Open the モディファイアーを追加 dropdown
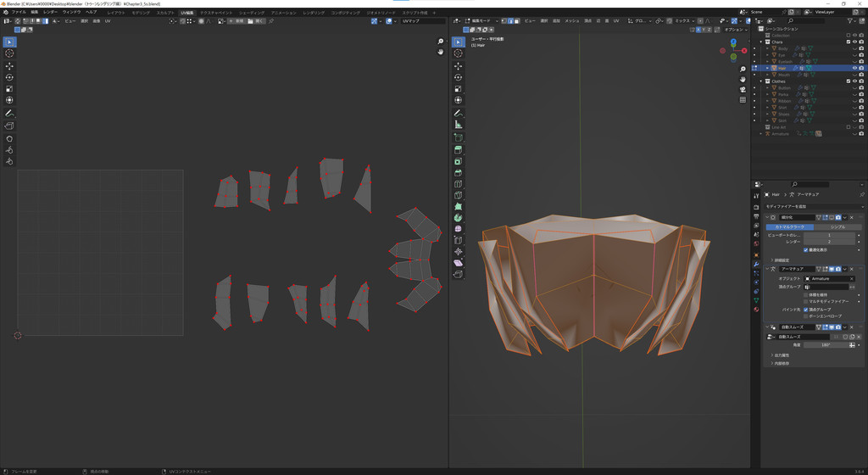The width and height of the screenshot is (868, 475). pyautogui.click(x=814, y=206)
